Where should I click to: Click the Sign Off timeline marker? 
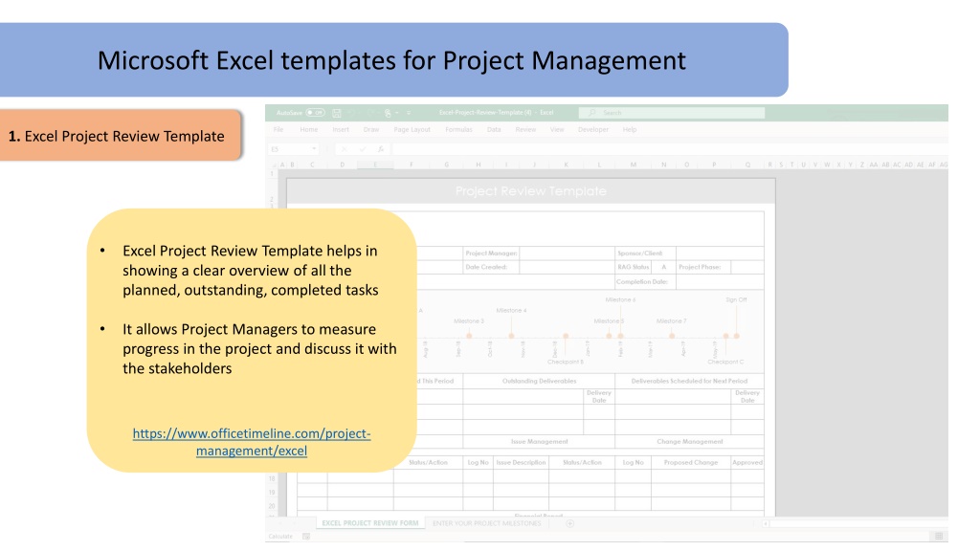(736, 336)
